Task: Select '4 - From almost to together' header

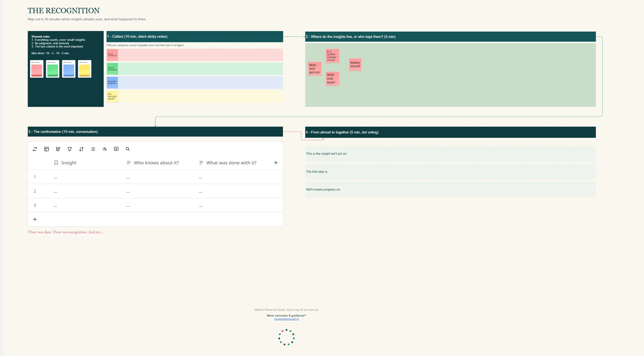Action: click(x=450, y=132)
